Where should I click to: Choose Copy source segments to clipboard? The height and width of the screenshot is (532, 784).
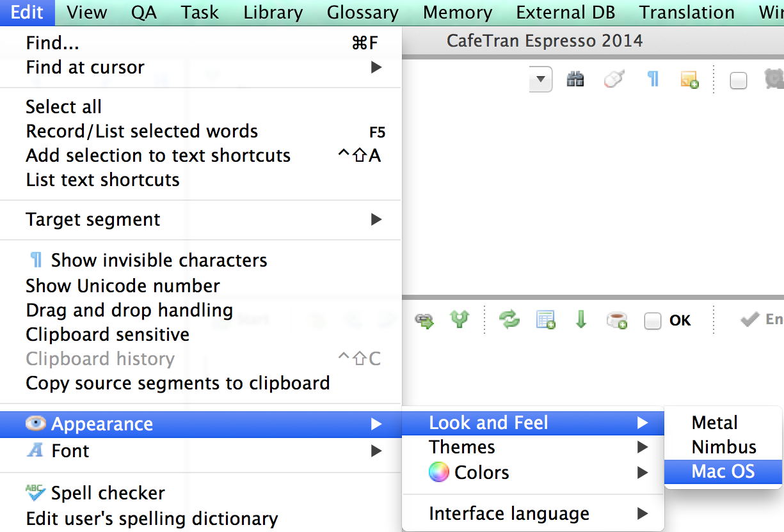click(178, 383)
